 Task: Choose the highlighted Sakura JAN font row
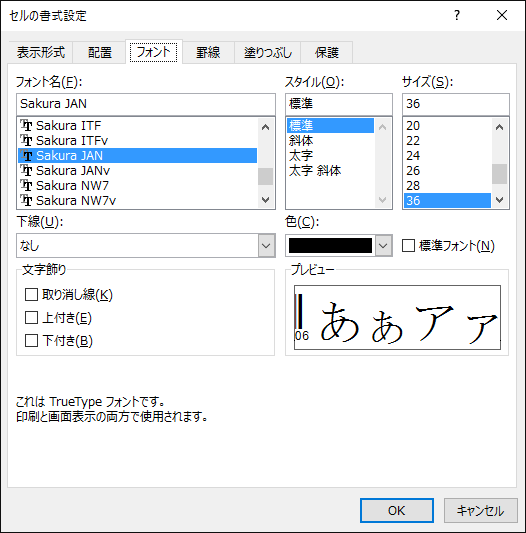137,155
